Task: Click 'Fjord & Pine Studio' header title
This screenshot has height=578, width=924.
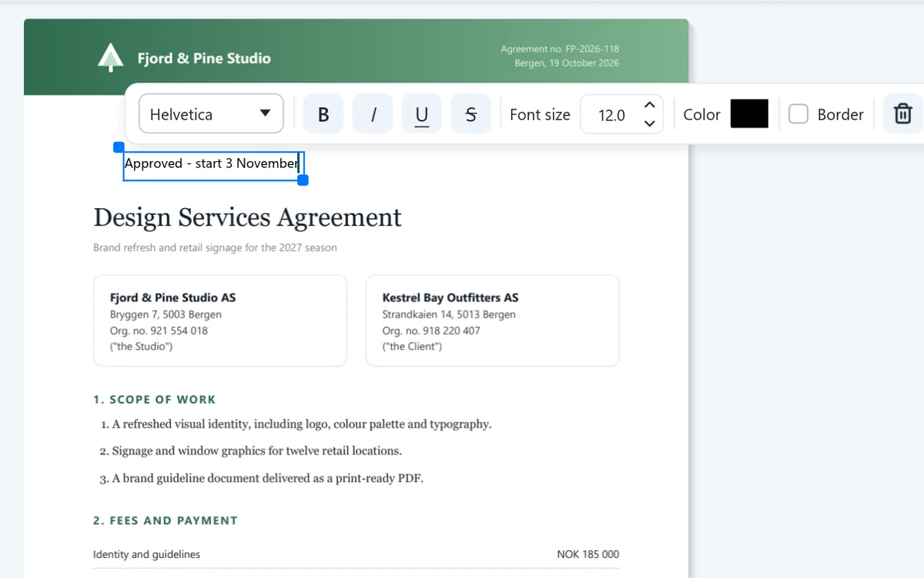Action: [x=204, y=58]
